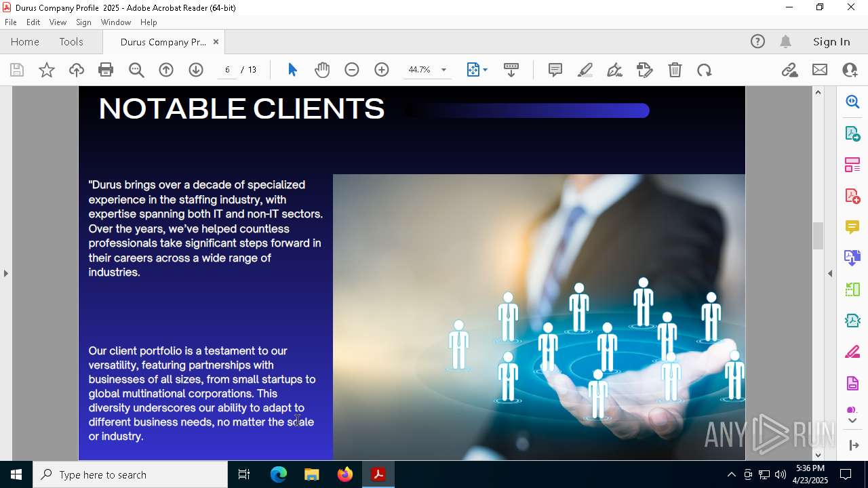Open the Sign document pen tool
The height and width of the screenshot is (488, 868).
pyautogui.click(x=615, y=70)
